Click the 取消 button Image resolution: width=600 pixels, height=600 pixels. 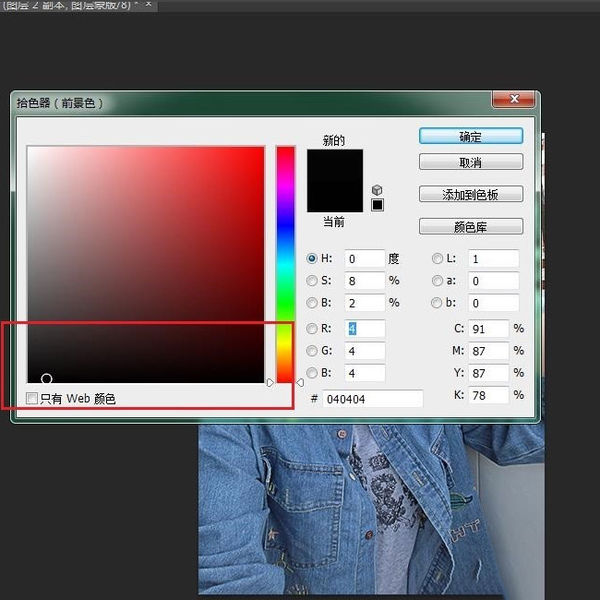(471, 162)
